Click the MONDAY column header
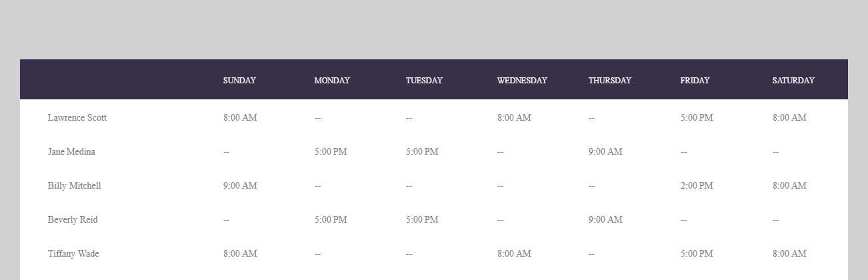The image size is (868, 280). point(332,81)
